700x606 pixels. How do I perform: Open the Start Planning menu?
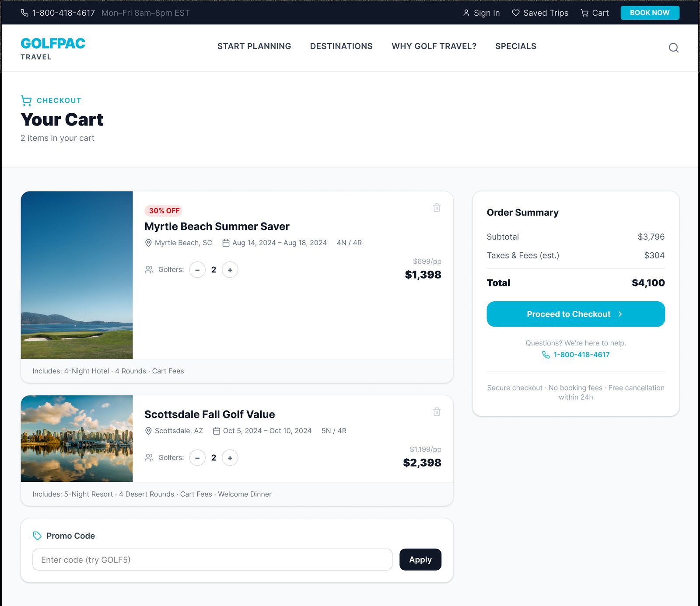(254, 46)
